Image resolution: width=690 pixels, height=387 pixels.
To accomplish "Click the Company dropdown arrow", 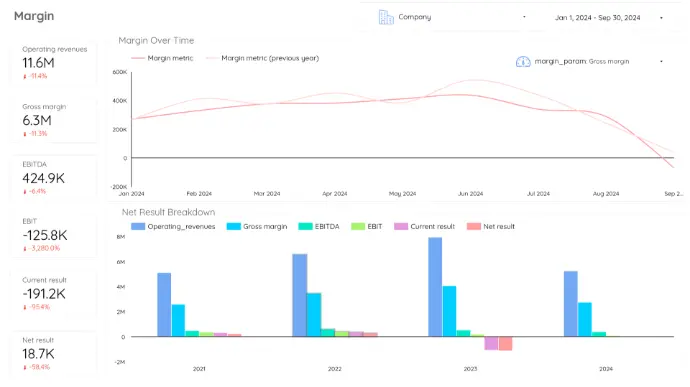I will pos(524,17).
